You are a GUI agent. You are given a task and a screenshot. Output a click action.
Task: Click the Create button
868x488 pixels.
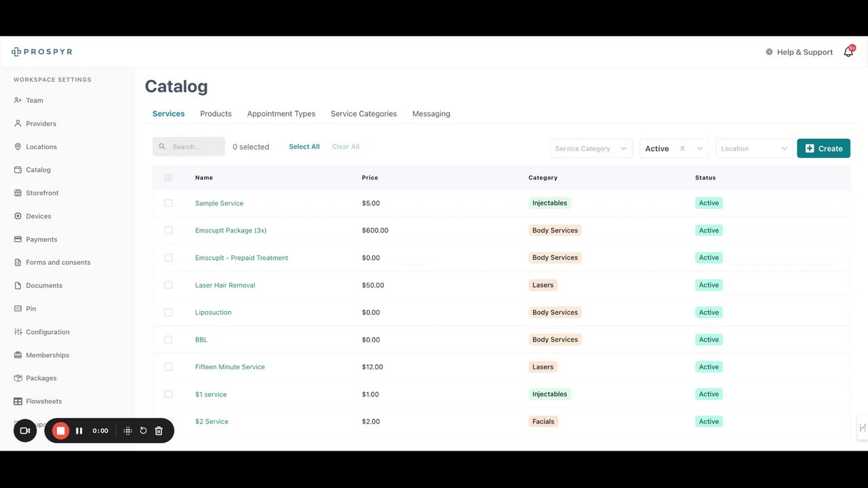click(823, 148)
